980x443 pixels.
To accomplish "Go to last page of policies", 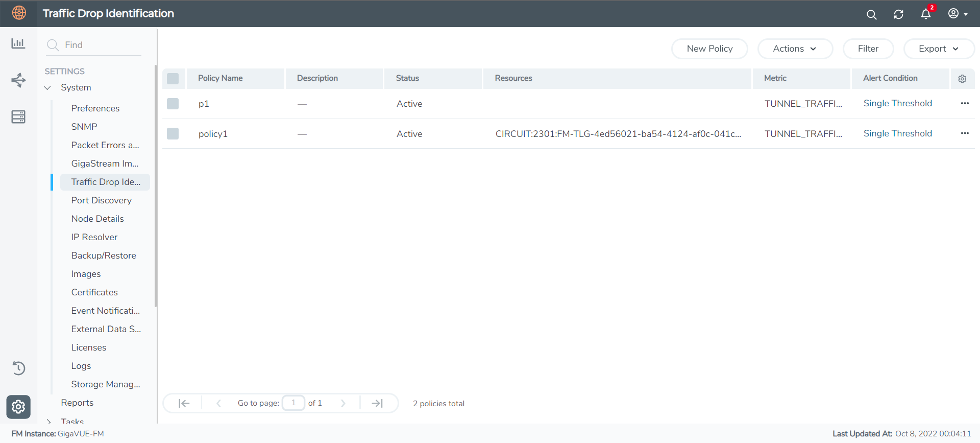I will (x=377, y=403).
